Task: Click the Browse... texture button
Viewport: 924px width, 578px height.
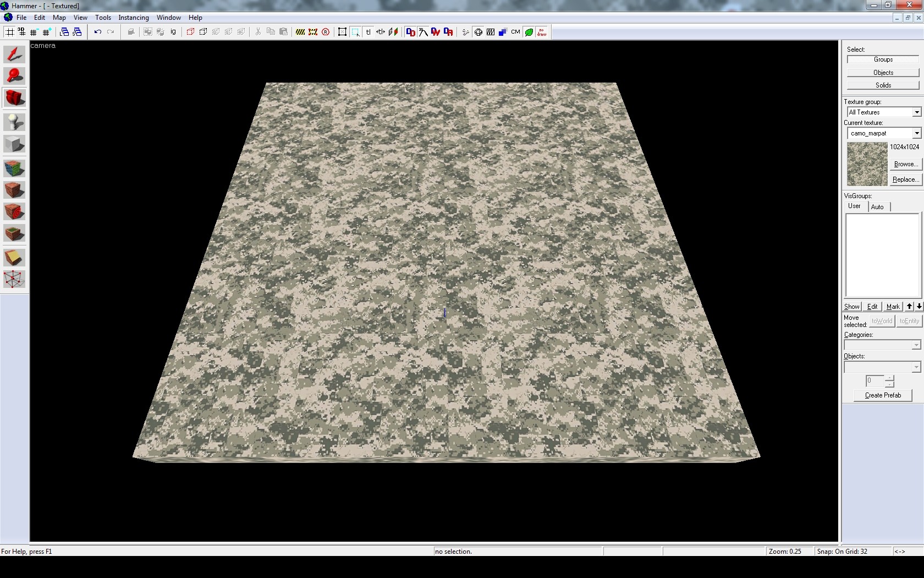Action: pos(905,164)
